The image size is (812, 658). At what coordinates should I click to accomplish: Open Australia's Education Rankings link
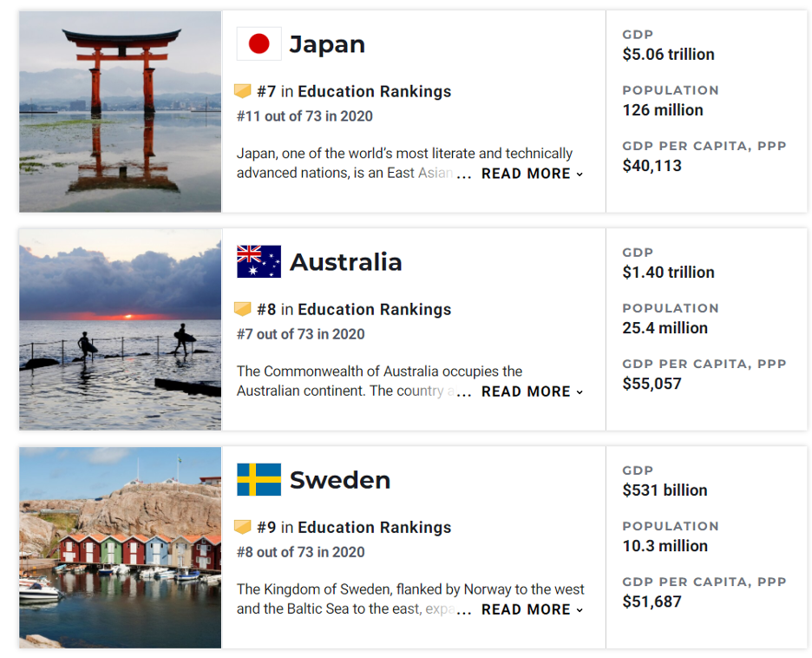[375, 309]
